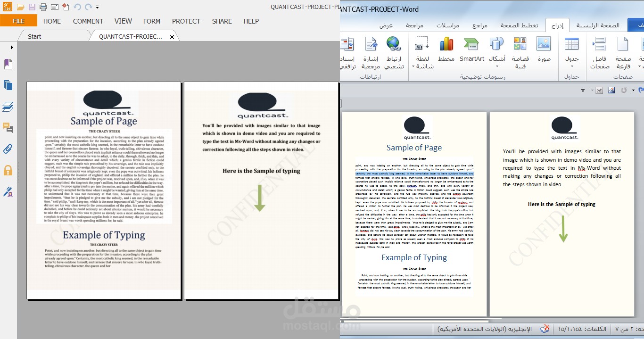
Task: Open the Attachments paperclip panel in PDF sidebar
Action: click(8, 149)
